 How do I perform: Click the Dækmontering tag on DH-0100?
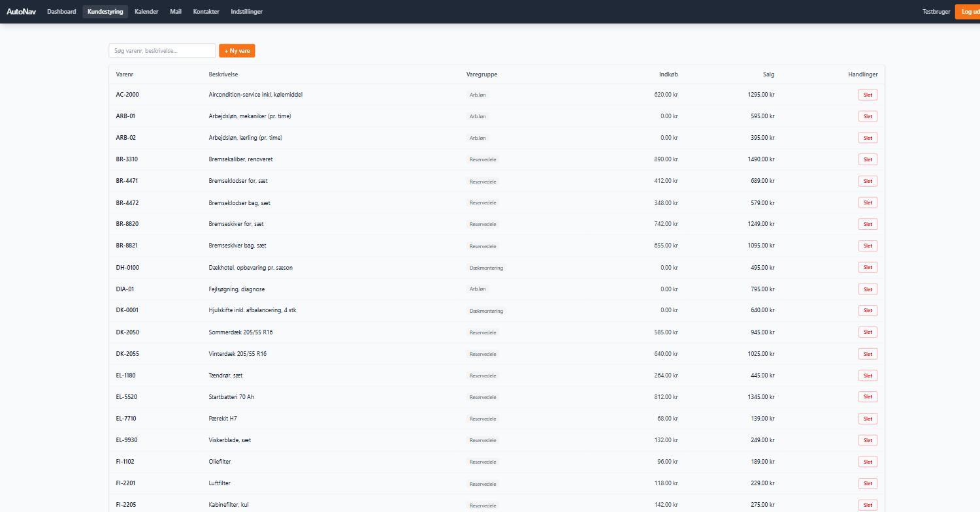tap(486, 268)
